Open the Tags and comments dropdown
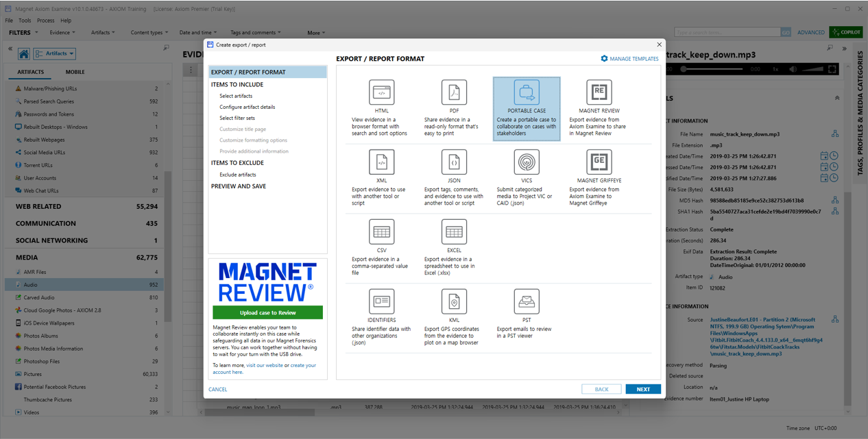This screenshot has width=868, height=439. [x=255, y=32]
